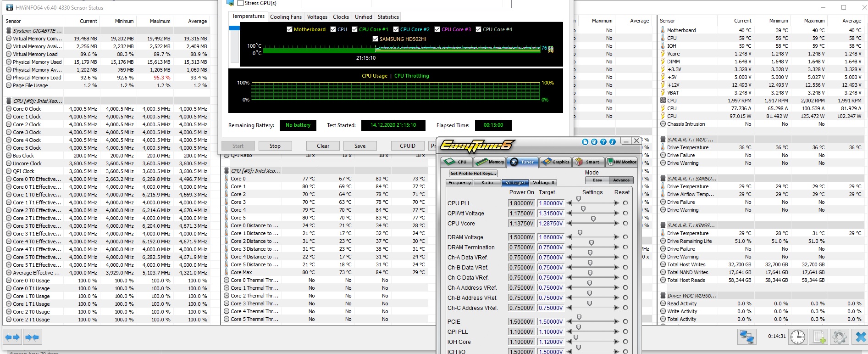Click the round blue document icon in EasyTune6

click(585, 142)
